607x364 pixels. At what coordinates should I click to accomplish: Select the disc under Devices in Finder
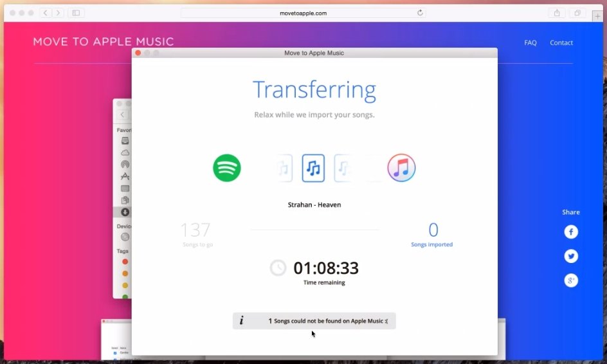(x=125, y=237)
